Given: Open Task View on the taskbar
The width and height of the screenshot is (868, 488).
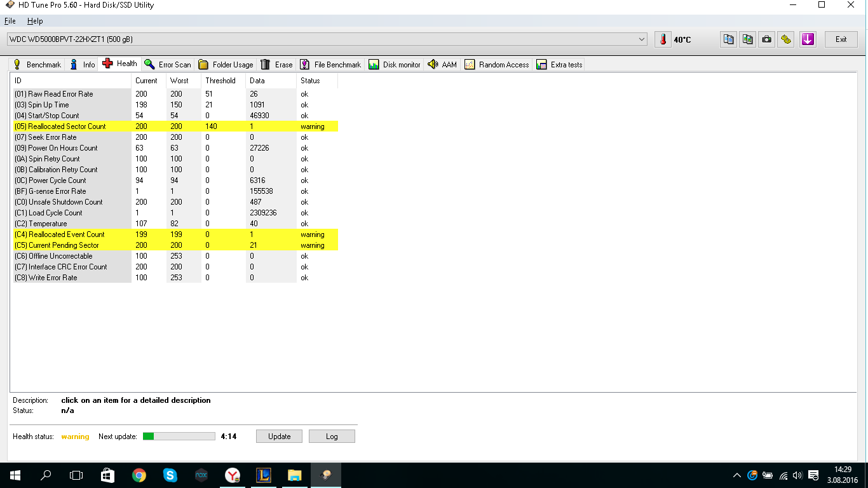Looking at the screenshot, I should [76, 475].
